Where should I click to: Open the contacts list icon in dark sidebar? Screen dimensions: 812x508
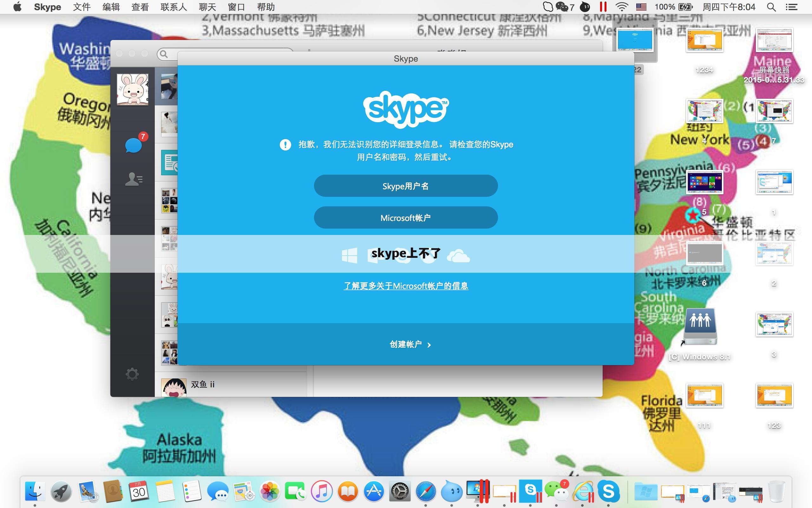pos(134,179)
